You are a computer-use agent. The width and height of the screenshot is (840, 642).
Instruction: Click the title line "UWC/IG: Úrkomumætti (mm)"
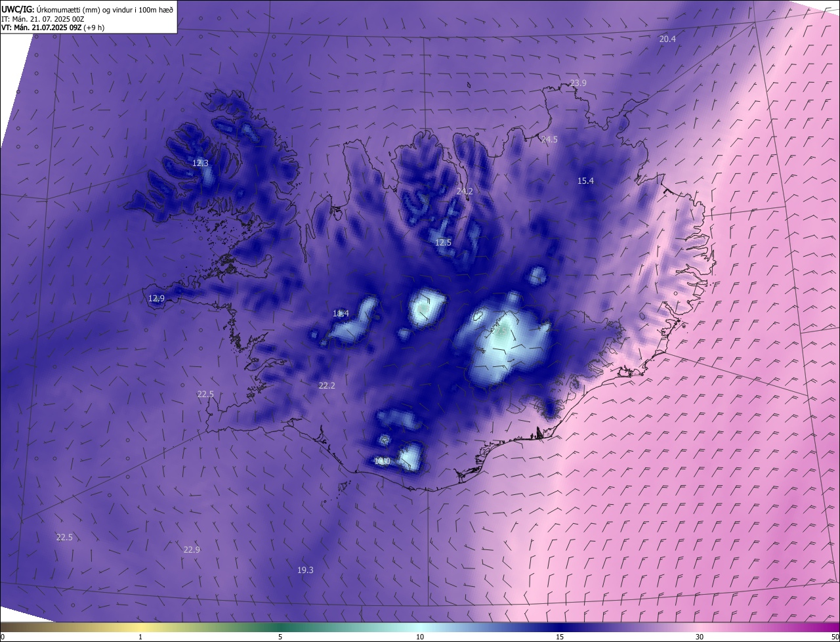click(52, 10)
